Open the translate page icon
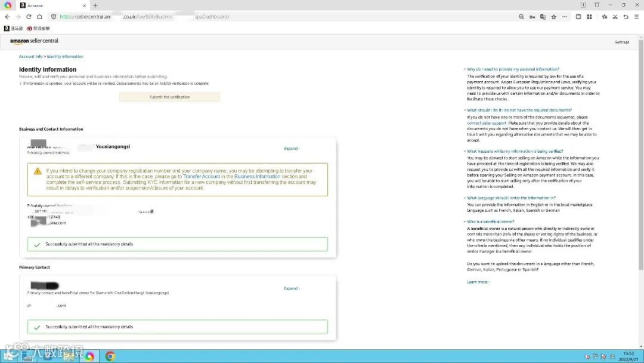Screen dimensions: 644x363 click(543, 17)
